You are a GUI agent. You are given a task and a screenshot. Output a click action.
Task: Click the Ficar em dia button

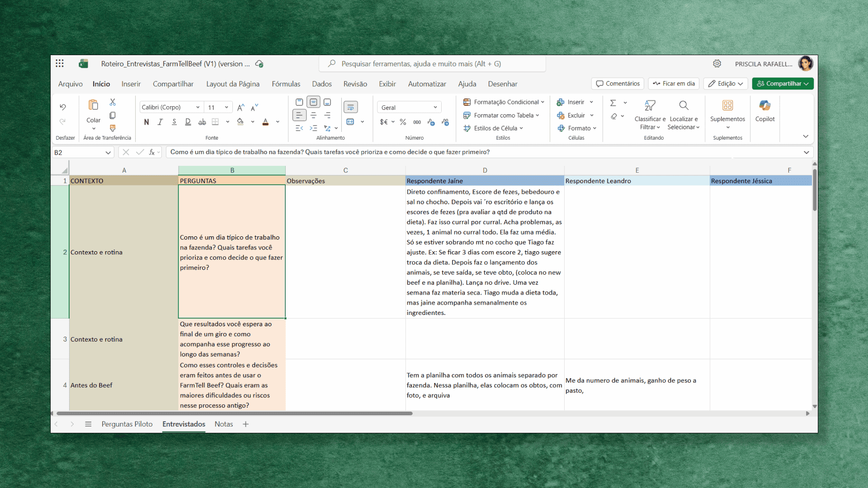tap(674, 84)
